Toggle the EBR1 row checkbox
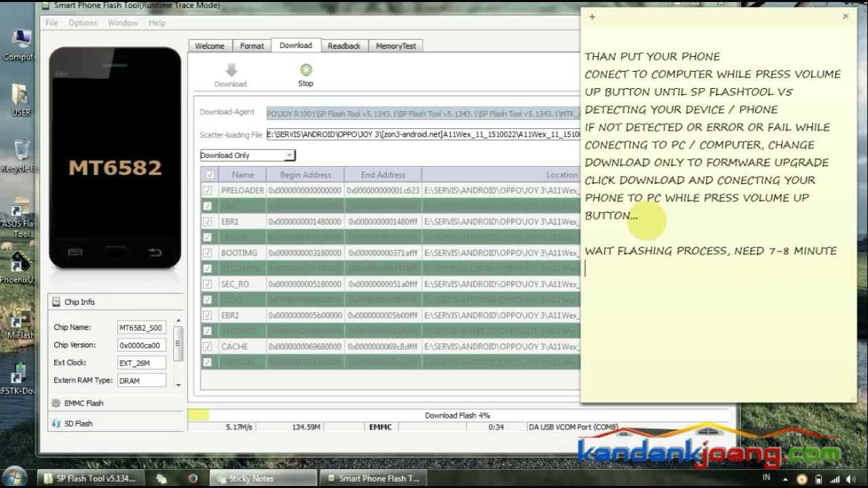 [208, 222]
